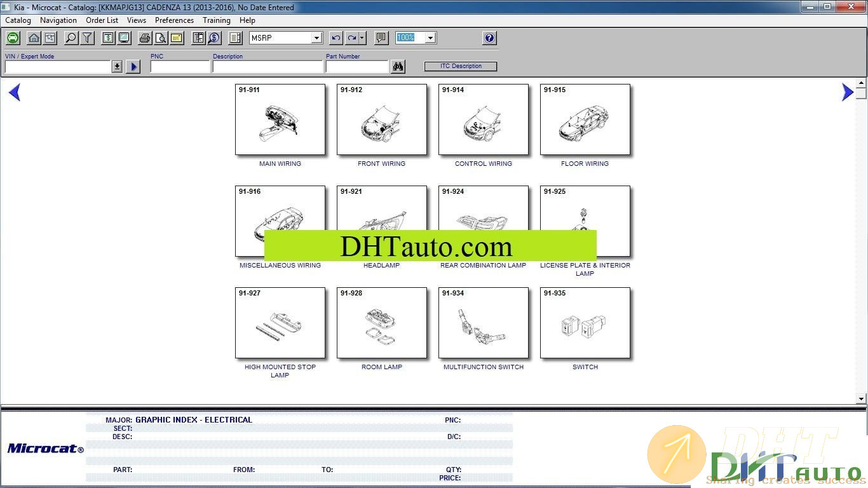Click the ROOM LAMP caption text

pyautogui.click(x=382, y=367)
